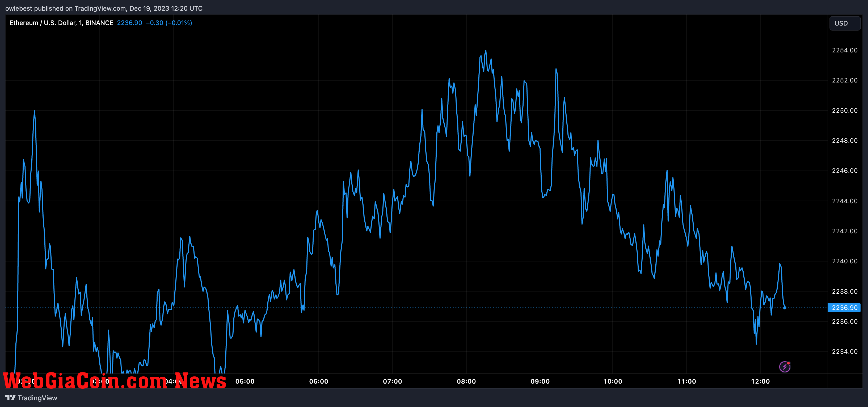Click the 2240.00 price axis label
Image resolution: width=868 pixels, height=407 pixels.
(x=845, y=261)
